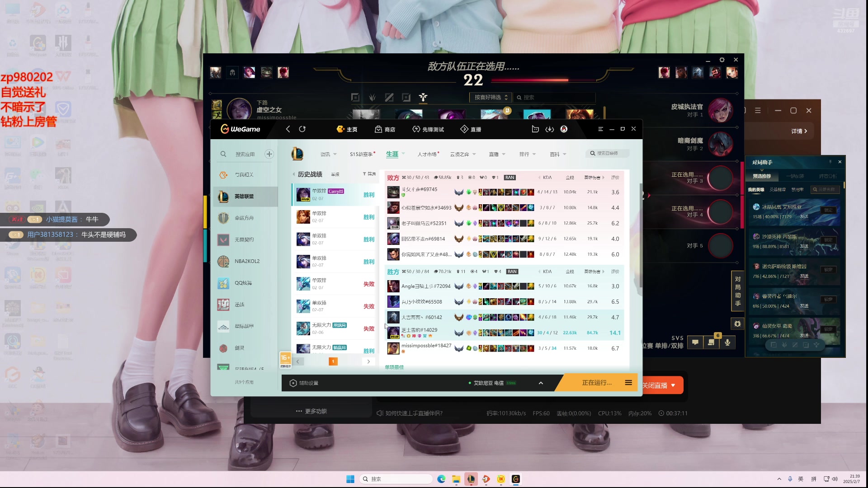Expand the 资讯 dropdown menu
Viewport: 868px width, 488px height.
(x=329, y=155)
